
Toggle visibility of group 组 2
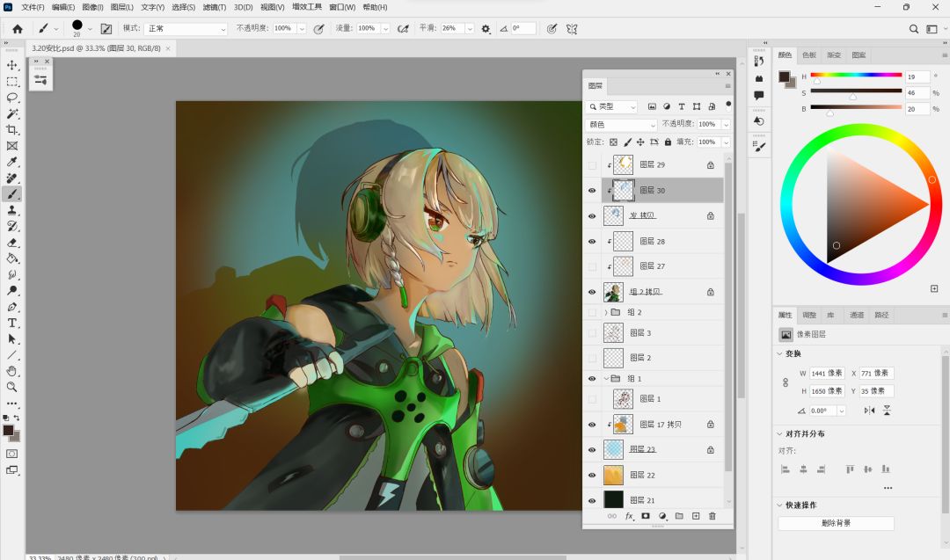click(x=592, y=313)
